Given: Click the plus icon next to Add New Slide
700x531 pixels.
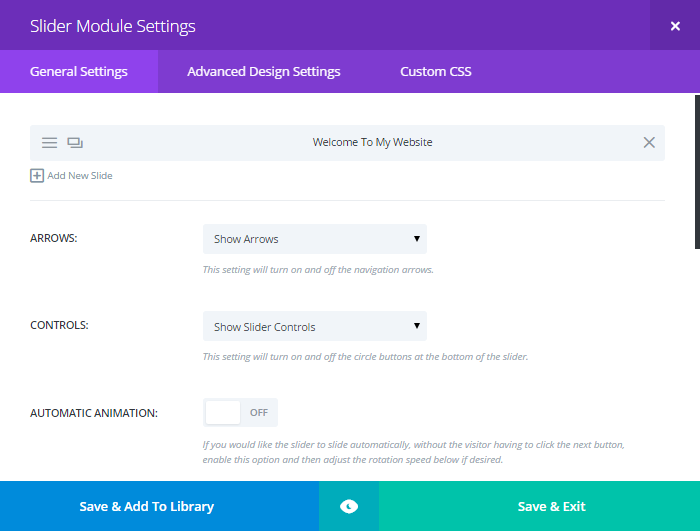Looking at the screenshot, I should pos(37,176).
